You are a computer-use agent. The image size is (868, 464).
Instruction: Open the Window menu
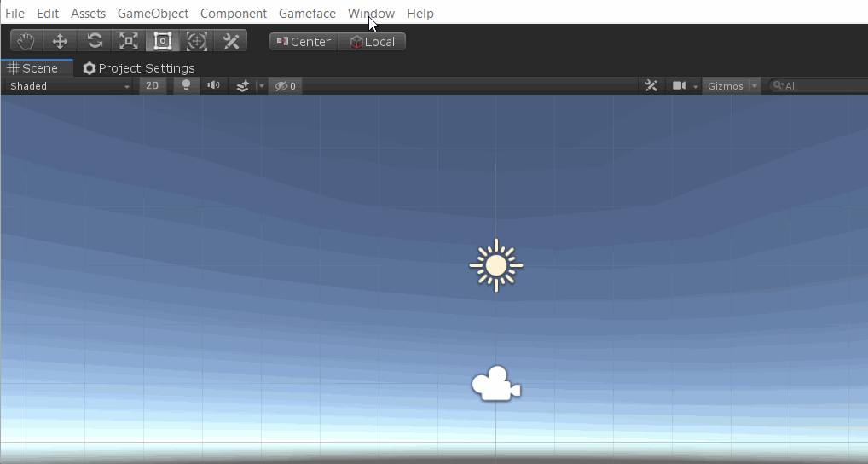(372, 14)
